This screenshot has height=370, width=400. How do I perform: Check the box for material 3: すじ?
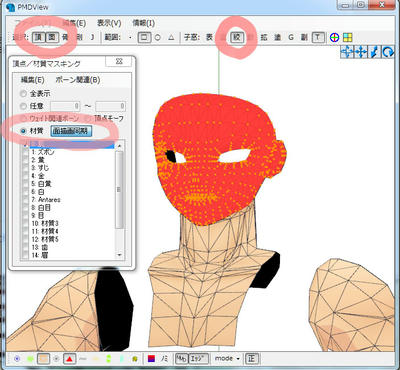tap(25, 168)
